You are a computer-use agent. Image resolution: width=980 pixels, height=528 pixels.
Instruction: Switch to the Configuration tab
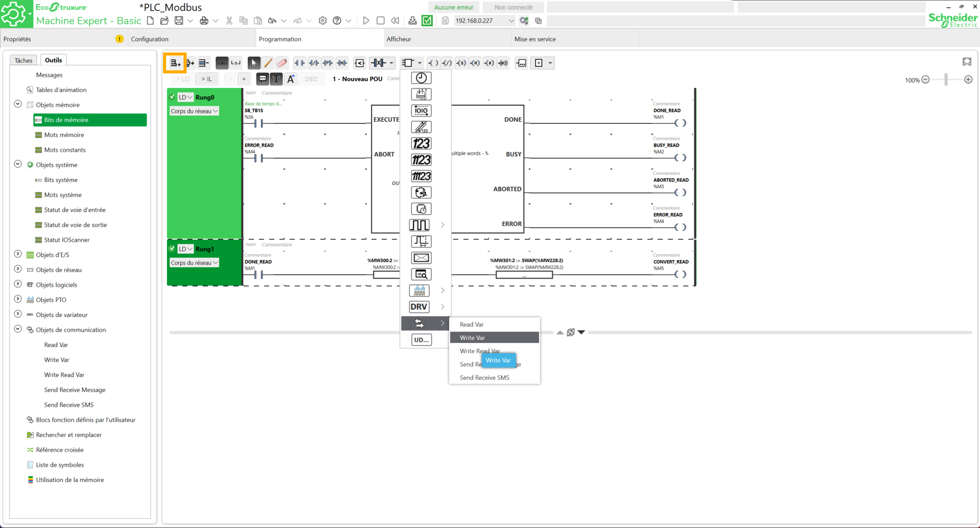pyautogui.click(x=150, y=39)
